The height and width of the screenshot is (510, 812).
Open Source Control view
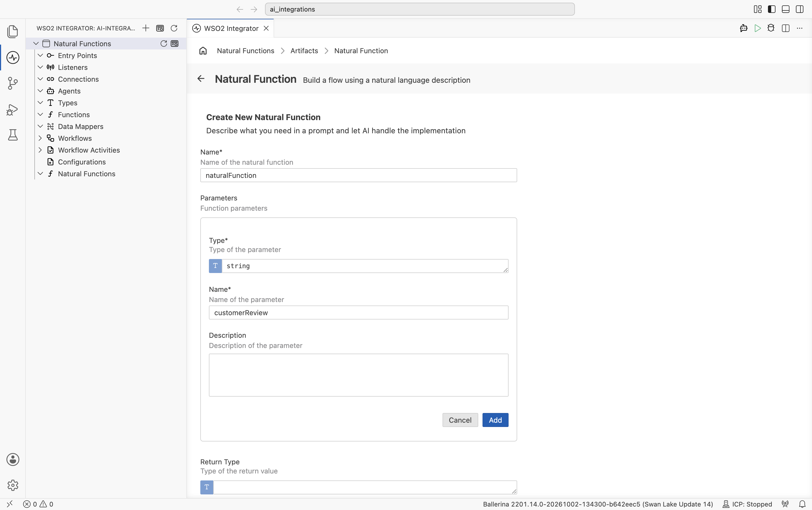tap(13, 83)
